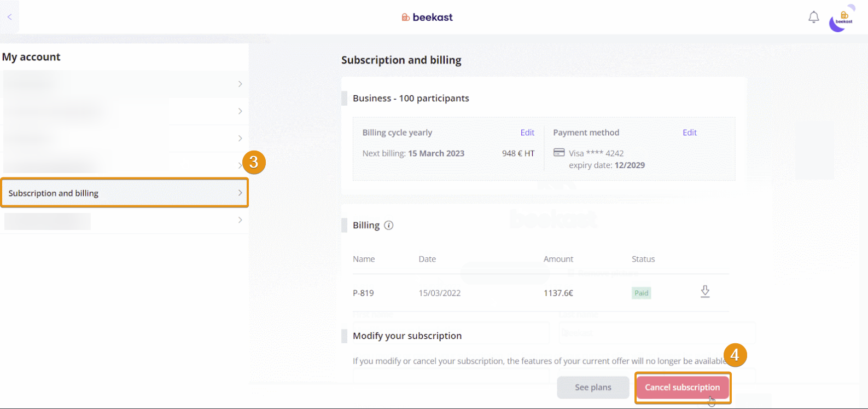Edit the payment method

689,133
